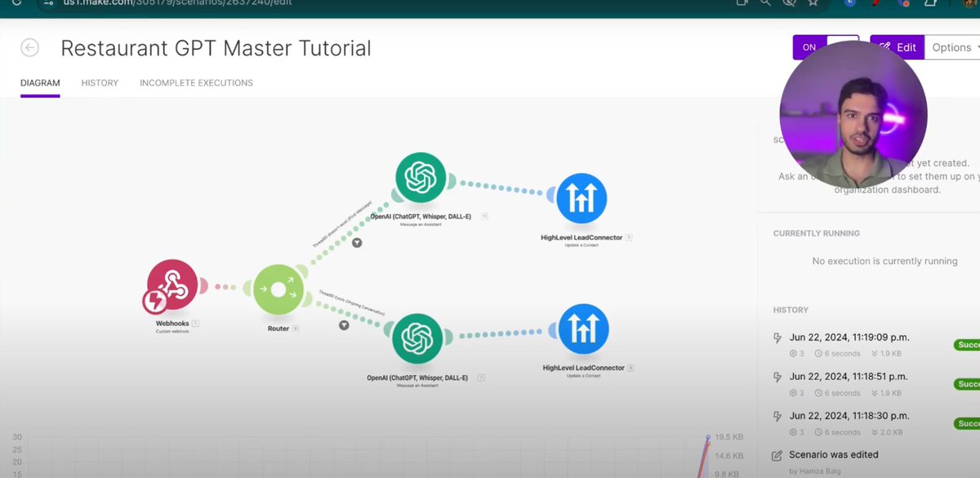
Task: Click the purple Edit button
Action: click(x=898, y=47)
